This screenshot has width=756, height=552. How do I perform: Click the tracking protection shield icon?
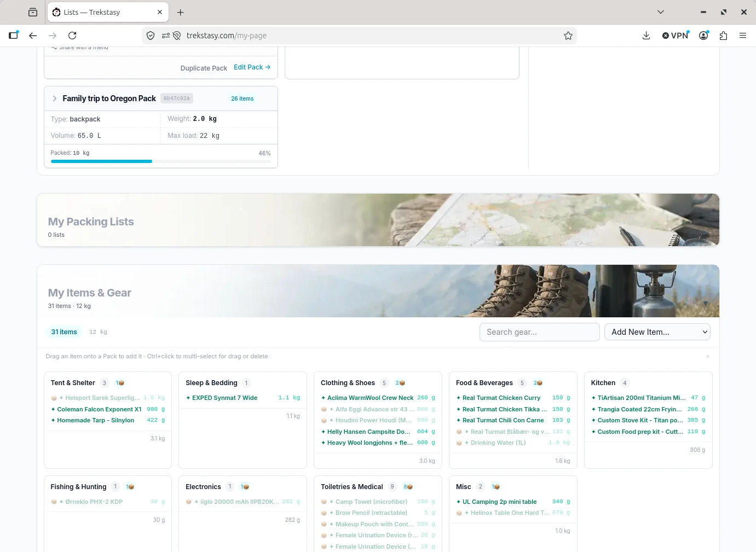[151, 36]
